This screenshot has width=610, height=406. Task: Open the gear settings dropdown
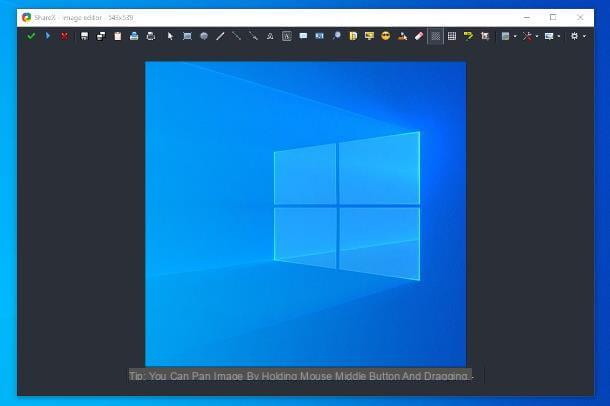point(578,36)
